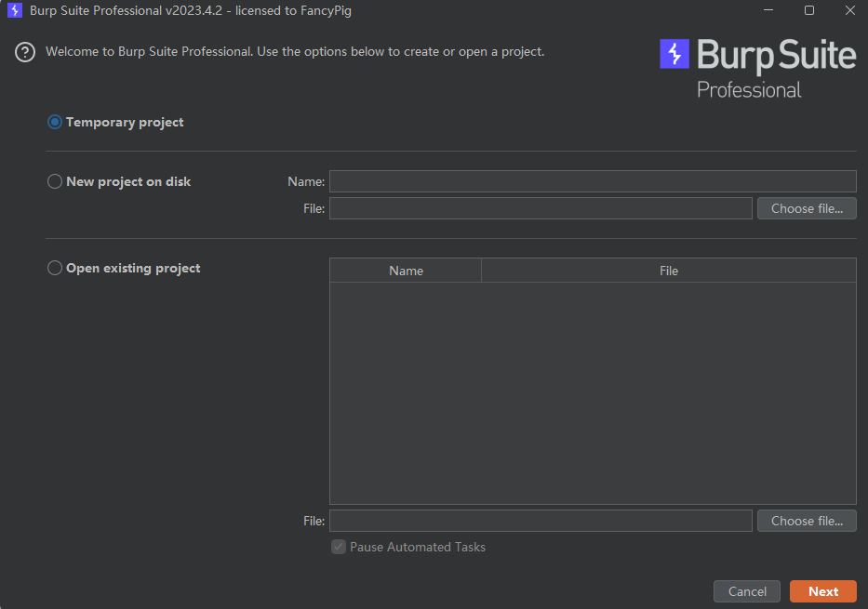Click the new project Name input field

(x=593, y=181)
